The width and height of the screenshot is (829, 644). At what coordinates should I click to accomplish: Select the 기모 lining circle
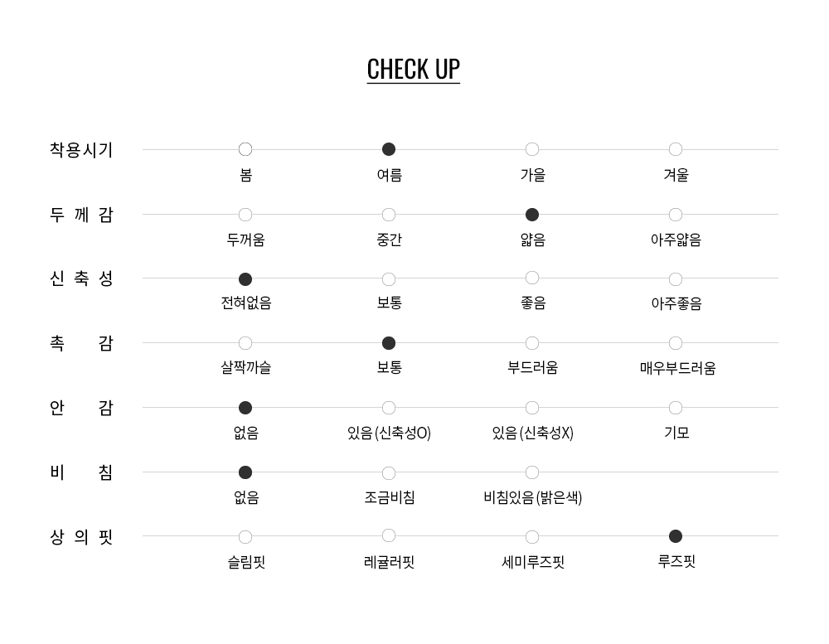[x=676, y=408]
